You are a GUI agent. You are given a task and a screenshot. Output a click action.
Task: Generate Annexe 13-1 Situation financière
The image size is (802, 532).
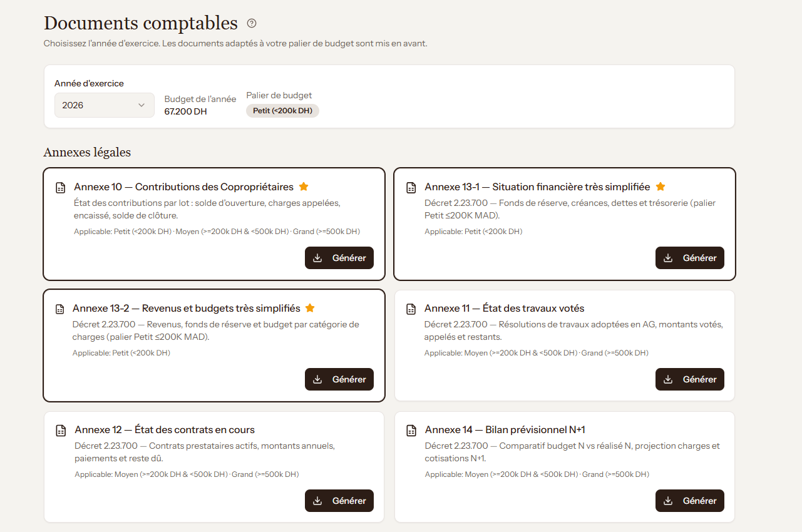click(690, 258)
